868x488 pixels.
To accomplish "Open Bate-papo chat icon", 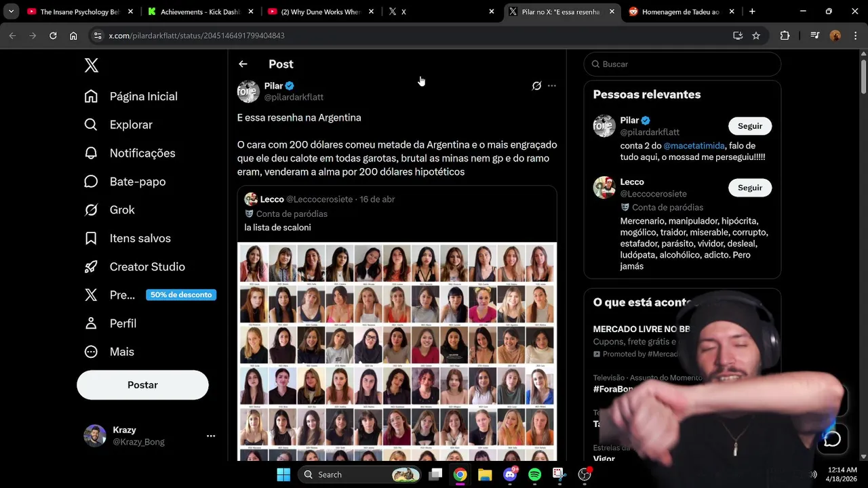I will pyautogui.click(x=91, y=182).
